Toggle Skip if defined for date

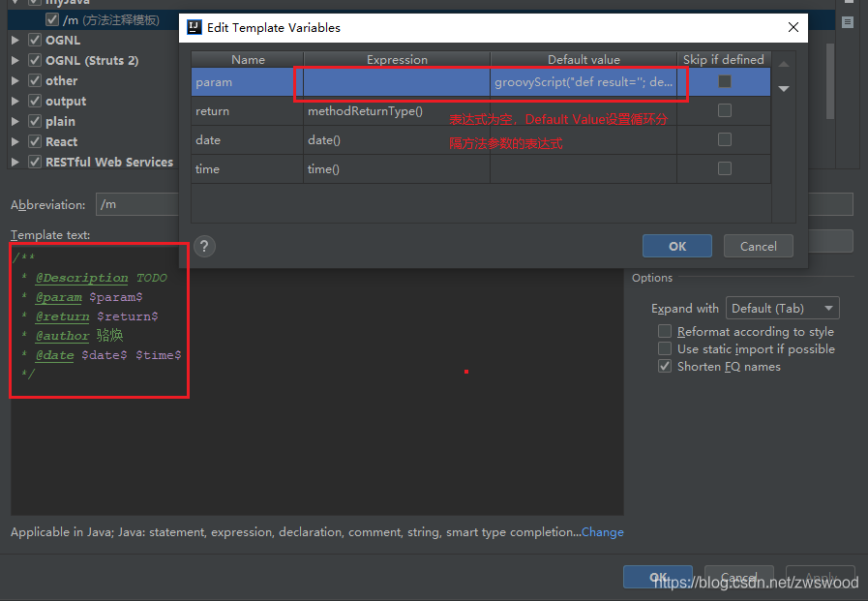tap(724, 139)
